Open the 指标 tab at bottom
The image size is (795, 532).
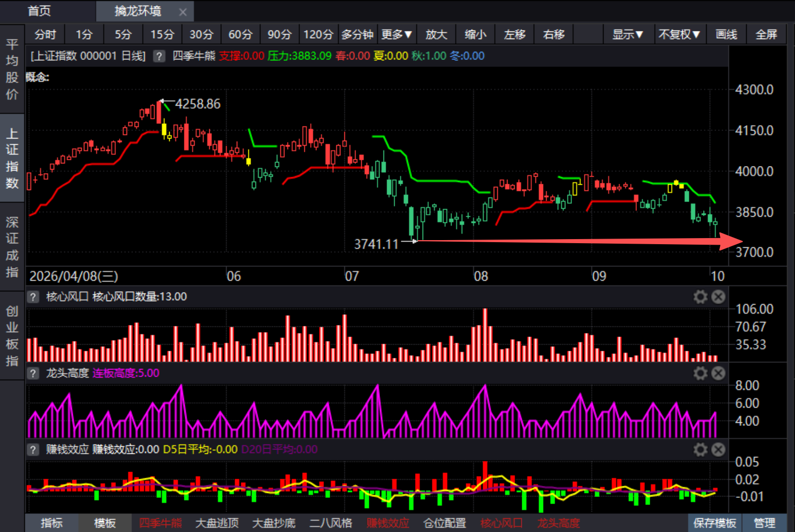(x=52, y=523)
